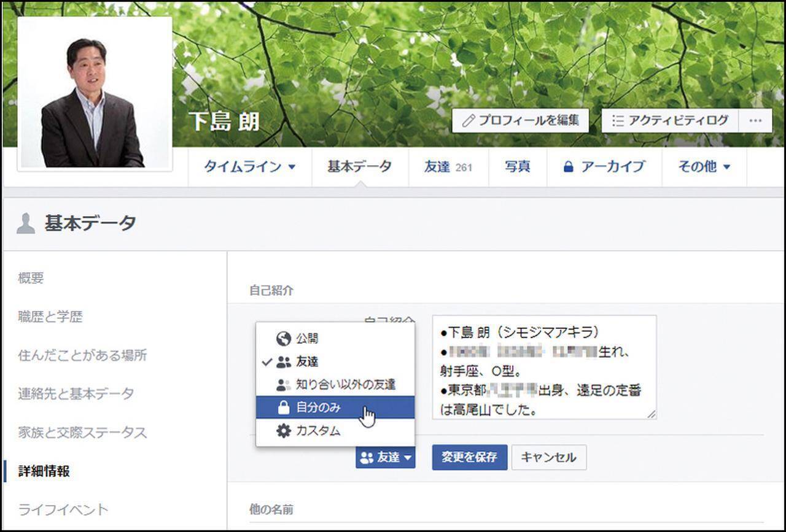Click the profile picture thumbnail
The width and height of the screenshot is (786, 532).
[95, 94]
